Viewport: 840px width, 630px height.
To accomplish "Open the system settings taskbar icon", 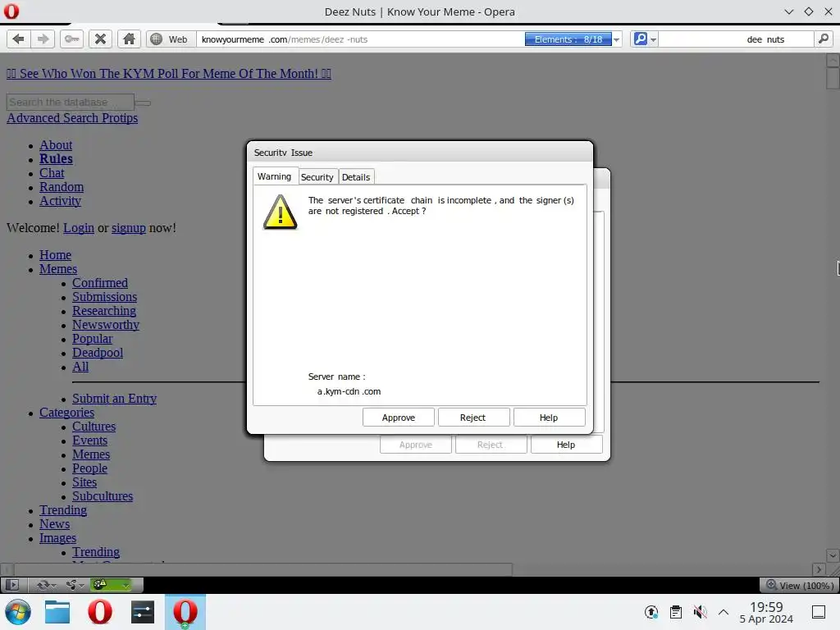I will (143, 612).
